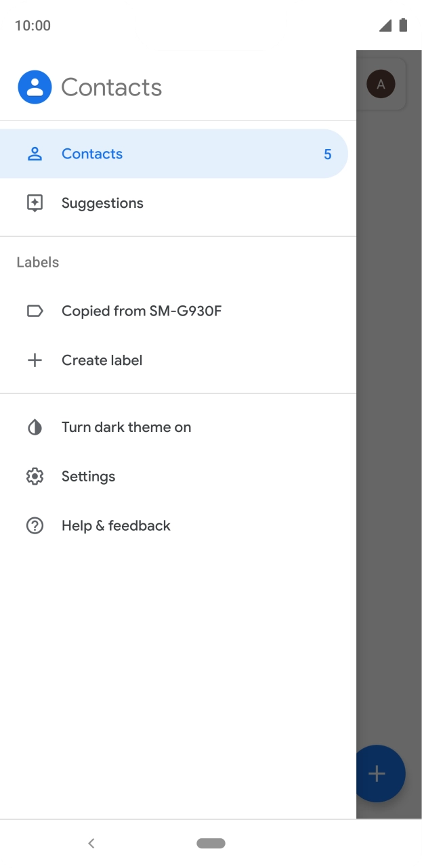
Task: Turn dark theme on
Action: pos(126,427)
